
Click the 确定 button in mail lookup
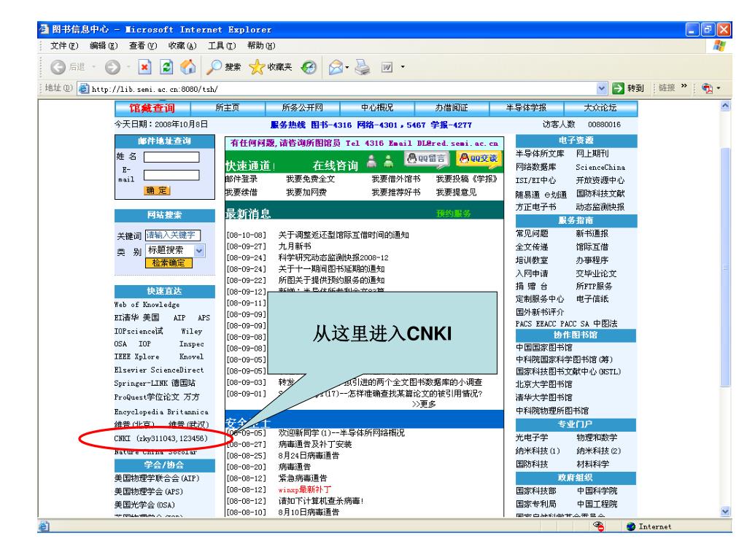[x=157, y=190]
